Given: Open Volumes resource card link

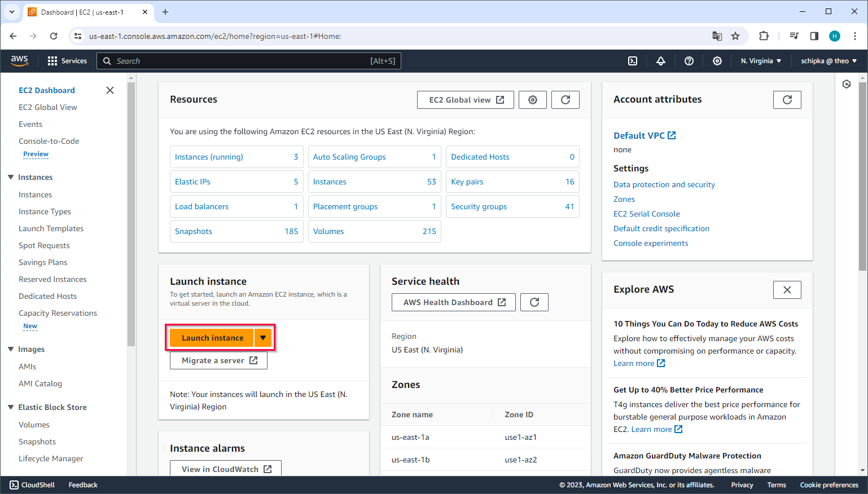Looking at the screenshot, I should click(328, 231).
